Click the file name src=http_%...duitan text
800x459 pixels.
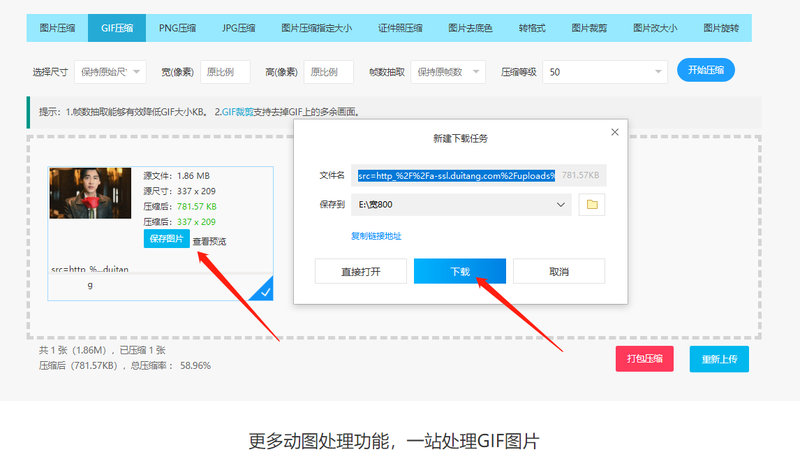click(x=90, y=269)
